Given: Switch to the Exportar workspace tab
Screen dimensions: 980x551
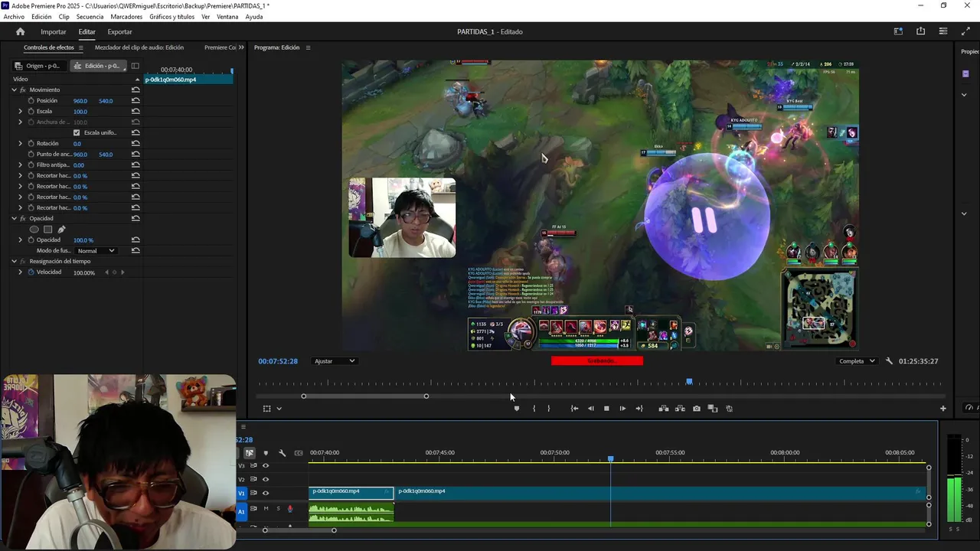Looking at the screenshot, I should point(119,31).
